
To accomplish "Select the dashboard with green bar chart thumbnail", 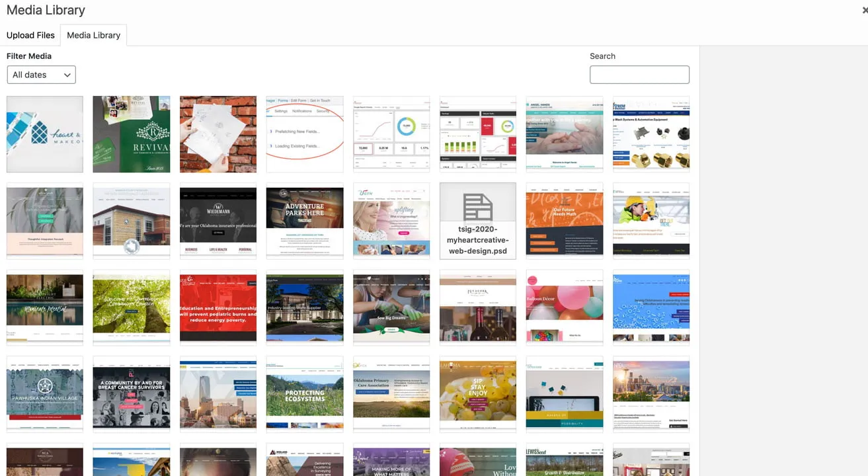I will [x=478, y=134].
